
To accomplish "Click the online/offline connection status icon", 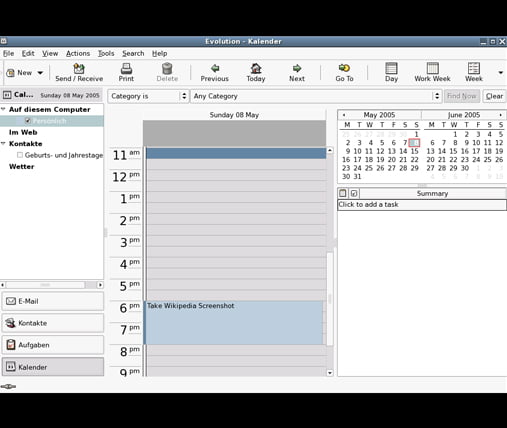I will tap(8, 386).
